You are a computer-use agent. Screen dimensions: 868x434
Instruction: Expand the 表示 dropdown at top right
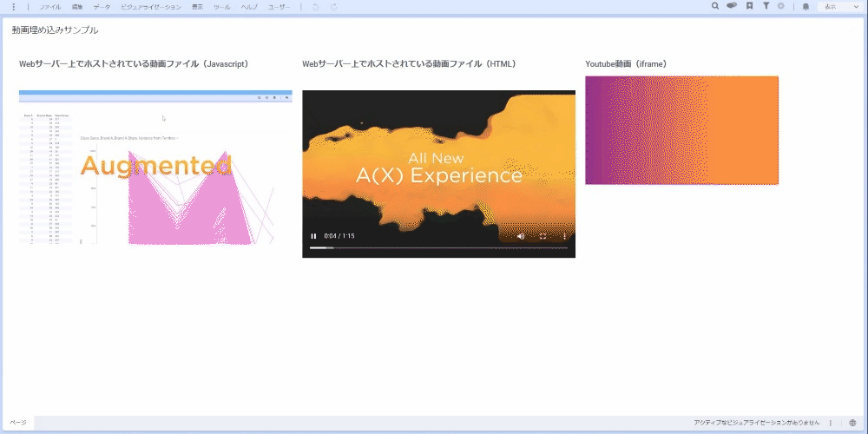(x=840, y=7)
